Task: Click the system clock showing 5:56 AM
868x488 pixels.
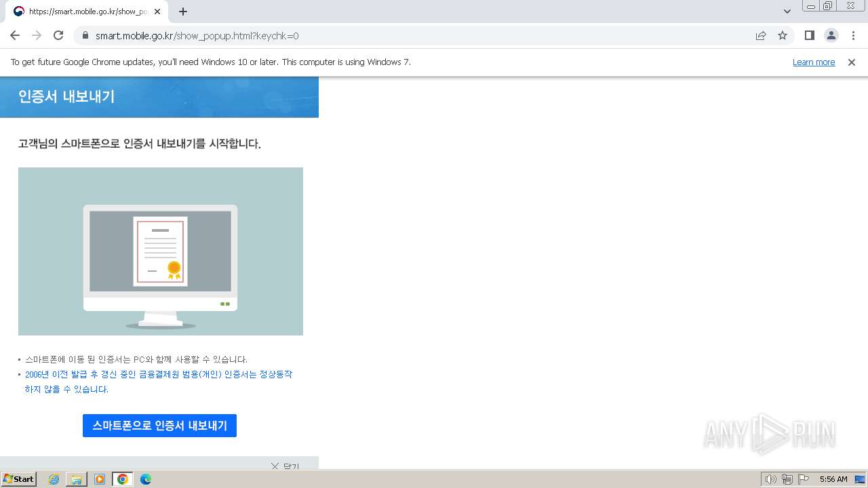Action: [x=833, y=479]
